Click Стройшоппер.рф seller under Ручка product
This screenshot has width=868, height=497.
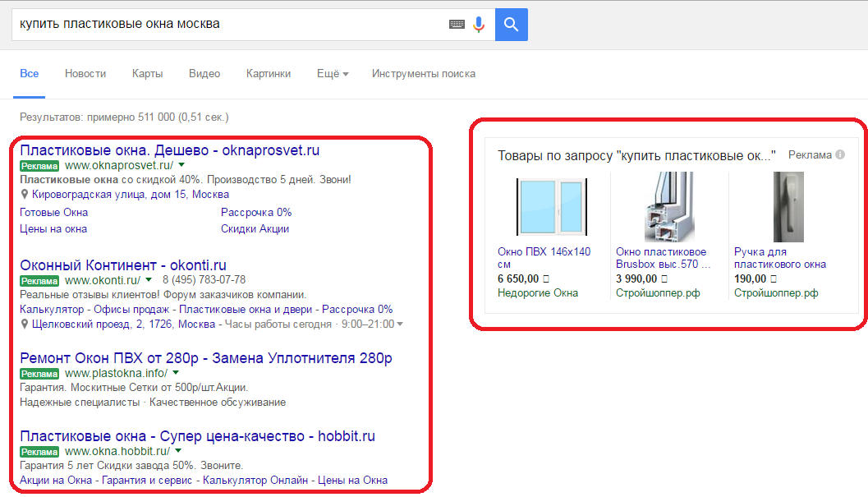[776, 293]
